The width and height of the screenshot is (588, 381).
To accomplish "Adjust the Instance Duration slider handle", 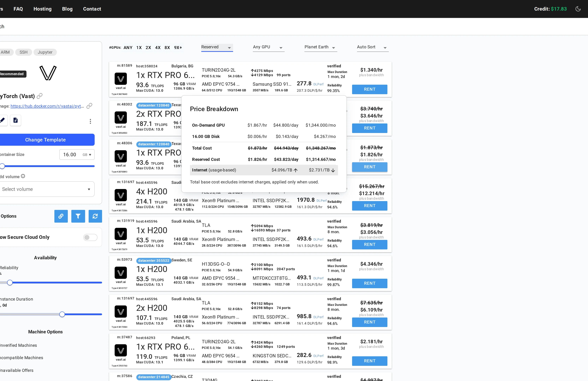I will coord(62,314).
